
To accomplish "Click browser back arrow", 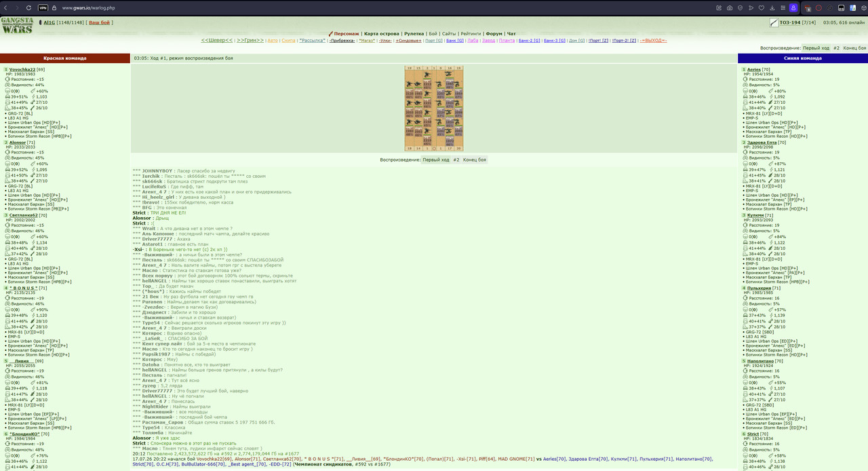I will tap(6, 7).
